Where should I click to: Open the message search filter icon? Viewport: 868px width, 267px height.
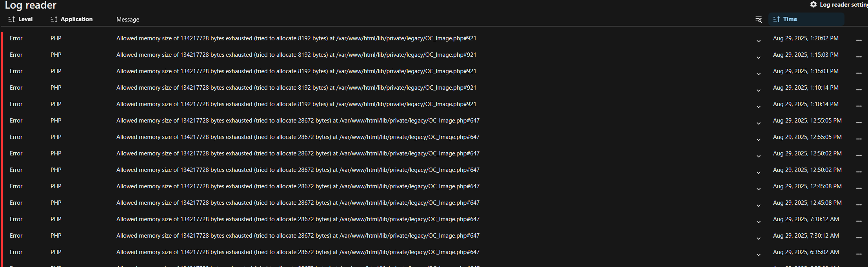point(759,20)
